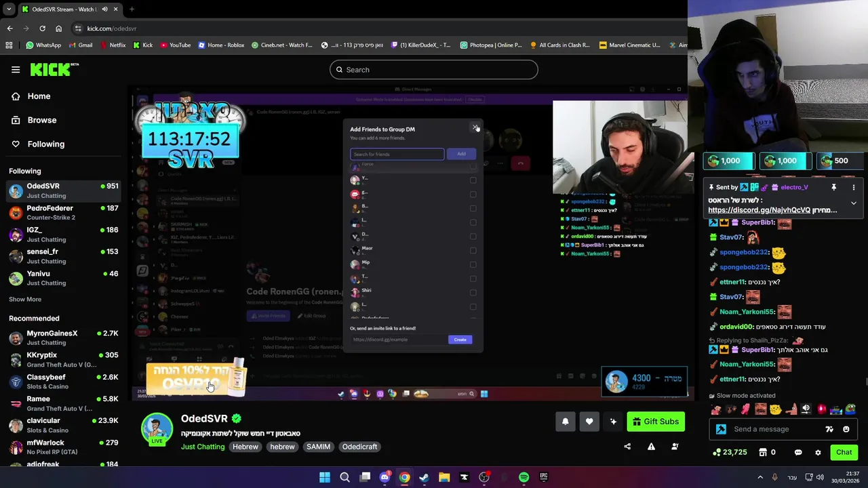Viewport: 868px width, 488px height.
Task: Open Discord from the taskbar
Action: 384,477
